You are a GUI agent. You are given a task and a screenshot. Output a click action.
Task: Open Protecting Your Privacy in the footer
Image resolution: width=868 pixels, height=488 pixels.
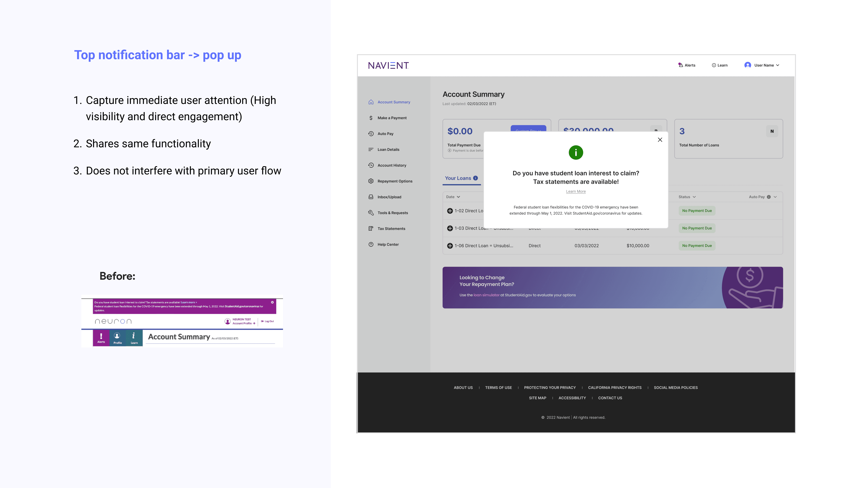click(x=550, y=388)
